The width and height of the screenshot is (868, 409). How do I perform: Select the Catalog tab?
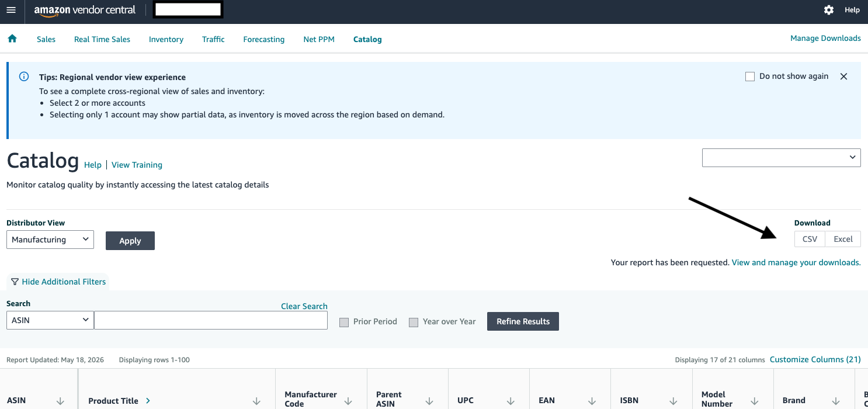(367, 39)
